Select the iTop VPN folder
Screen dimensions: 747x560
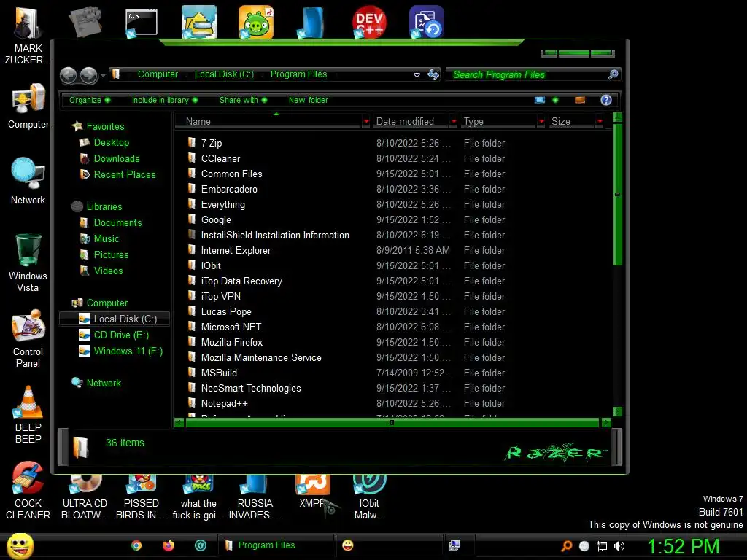[220, 296]
